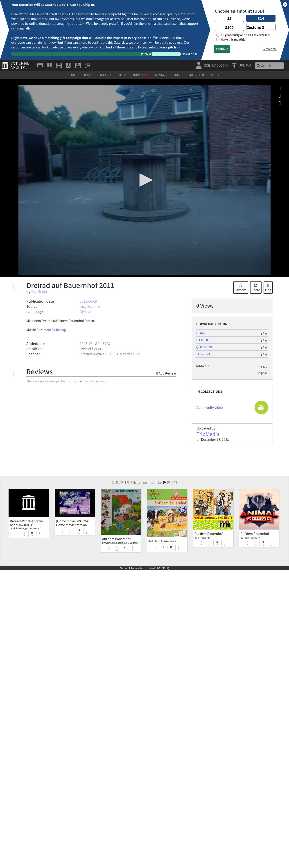Open the Web (Wayback) icon in navbar
Image resolution: width=289 pixels, height=868 pixels.
point(40,65)
